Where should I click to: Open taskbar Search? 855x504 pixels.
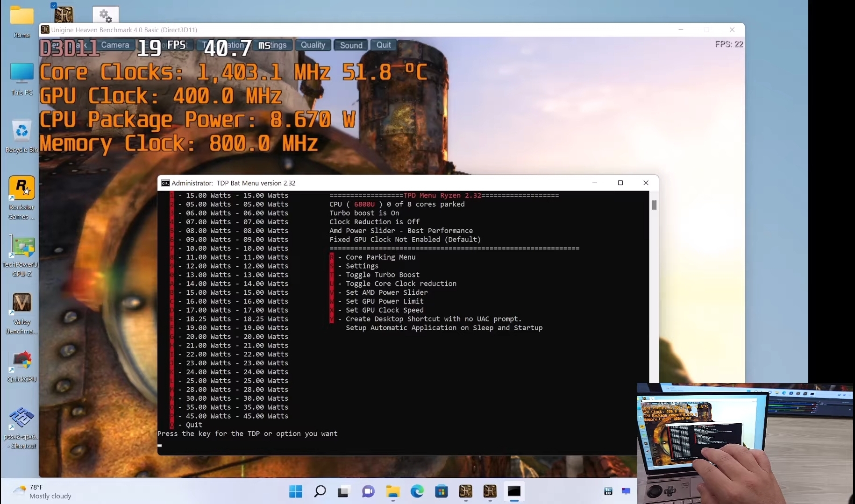(x=320, y=491)
